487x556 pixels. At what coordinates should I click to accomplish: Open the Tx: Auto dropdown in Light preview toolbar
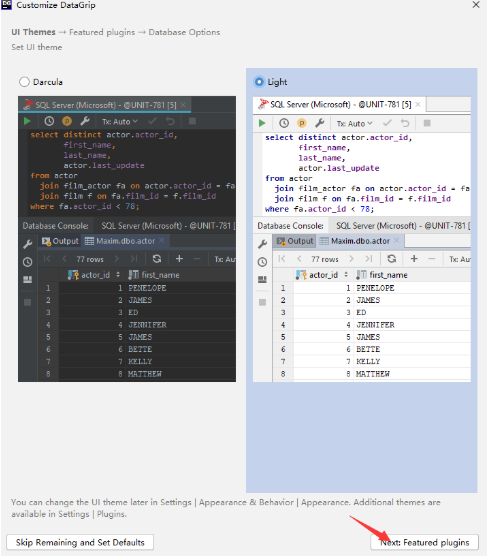[x=354, y=123]
